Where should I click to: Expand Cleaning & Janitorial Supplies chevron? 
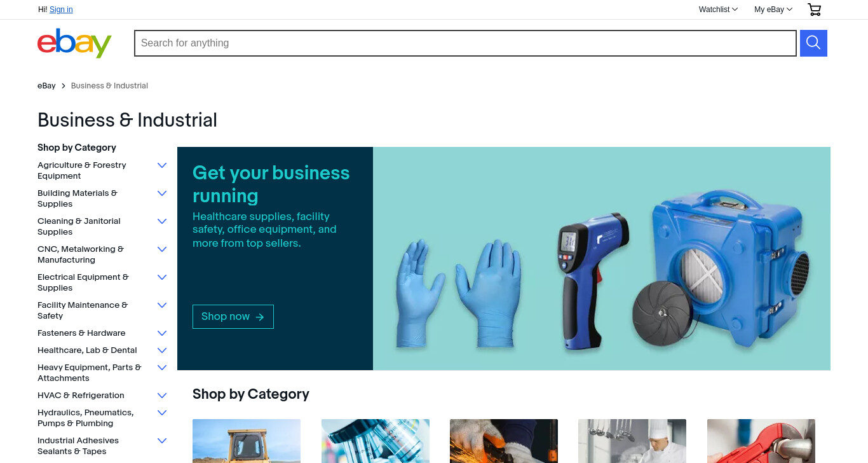[x=162, y=221]
